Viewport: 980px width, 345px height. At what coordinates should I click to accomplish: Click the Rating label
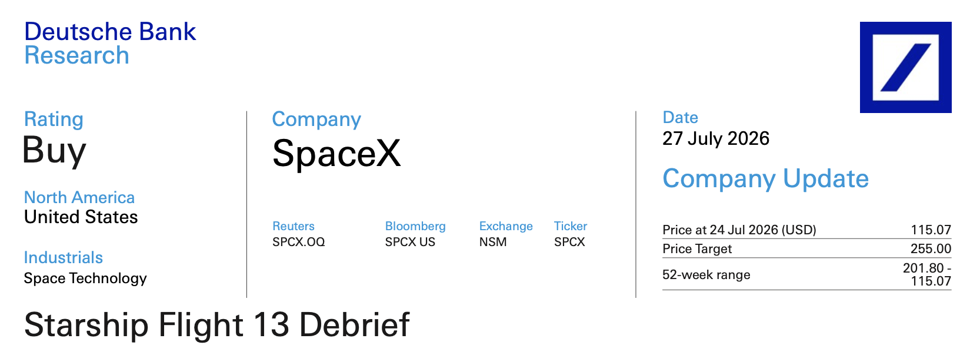(x=54, y=119)
